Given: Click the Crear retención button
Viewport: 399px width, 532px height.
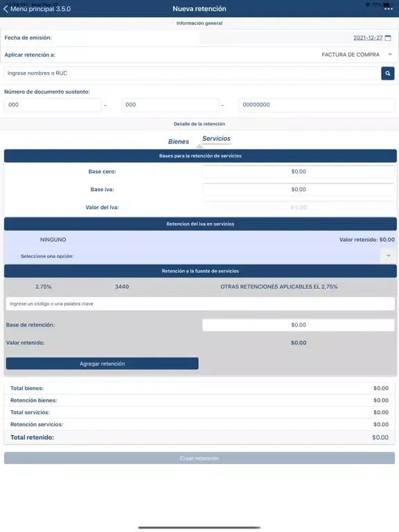Looking at the screenshot, I should click(x=199, y=458).
